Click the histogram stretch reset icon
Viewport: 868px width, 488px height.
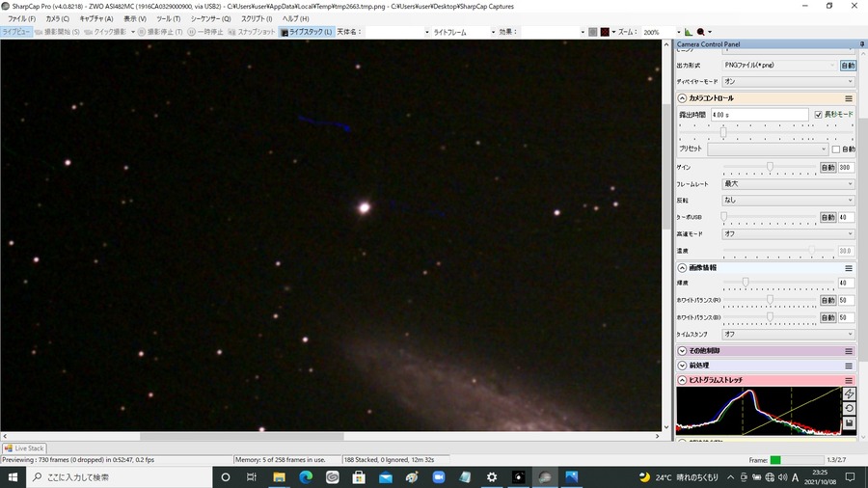pos(849,408)
